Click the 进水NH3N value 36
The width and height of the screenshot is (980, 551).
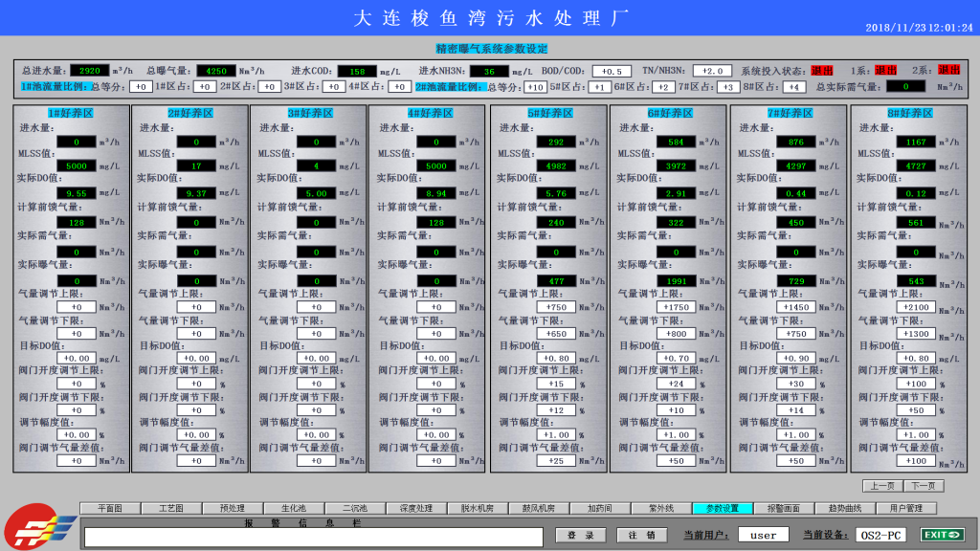(x=489, y=71)
